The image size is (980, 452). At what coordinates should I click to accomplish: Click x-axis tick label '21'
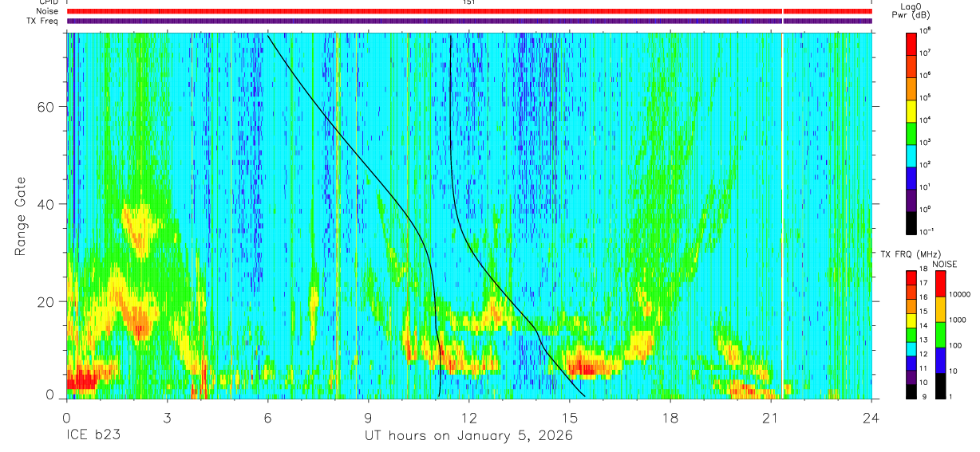click(x=771, y=417)
